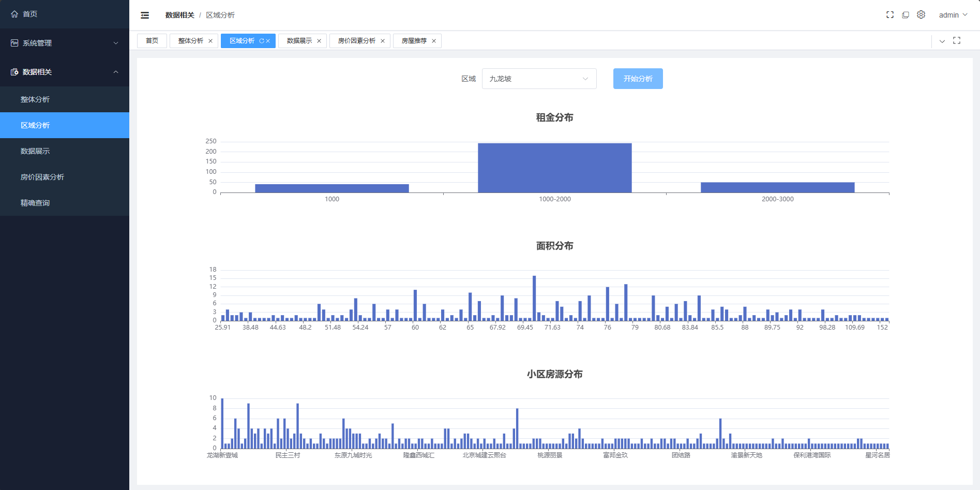
Task: Open 房价因素分析 in the sidebar
Action: click(x=65, y=177)
